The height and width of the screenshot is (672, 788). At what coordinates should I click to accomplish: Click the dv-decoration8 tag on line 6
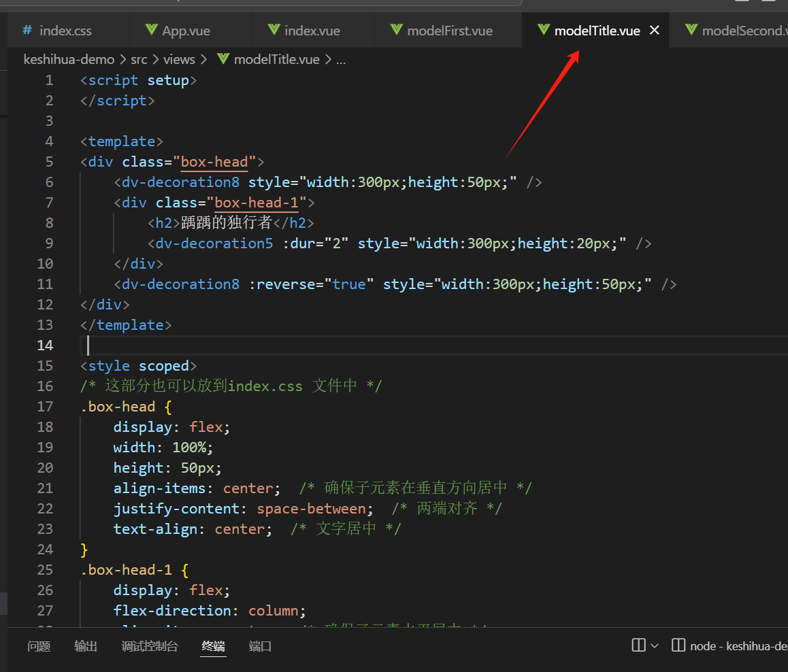click(x=180, y=182)
